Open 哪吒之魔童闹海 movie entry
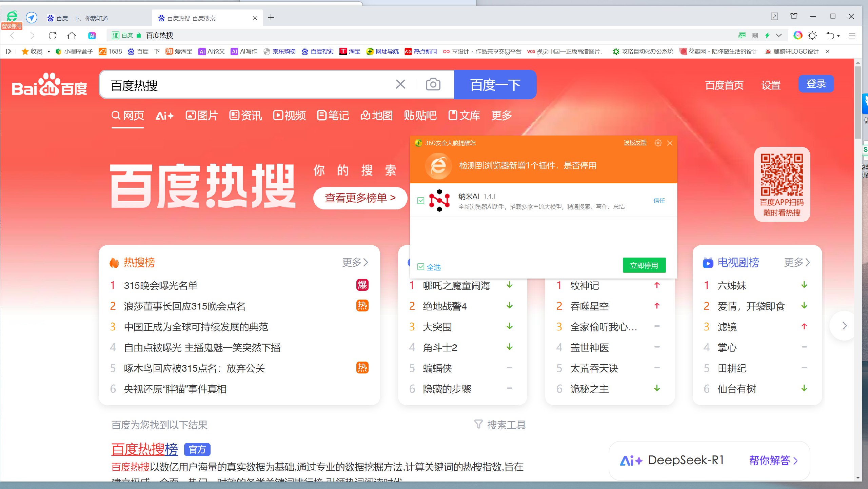The image size is (868, 489). tap(456, 286)
